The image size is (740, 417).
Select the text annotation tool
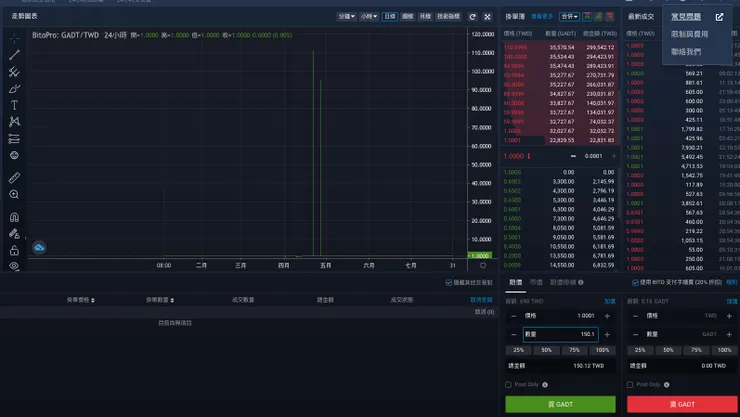coord(14,105)
